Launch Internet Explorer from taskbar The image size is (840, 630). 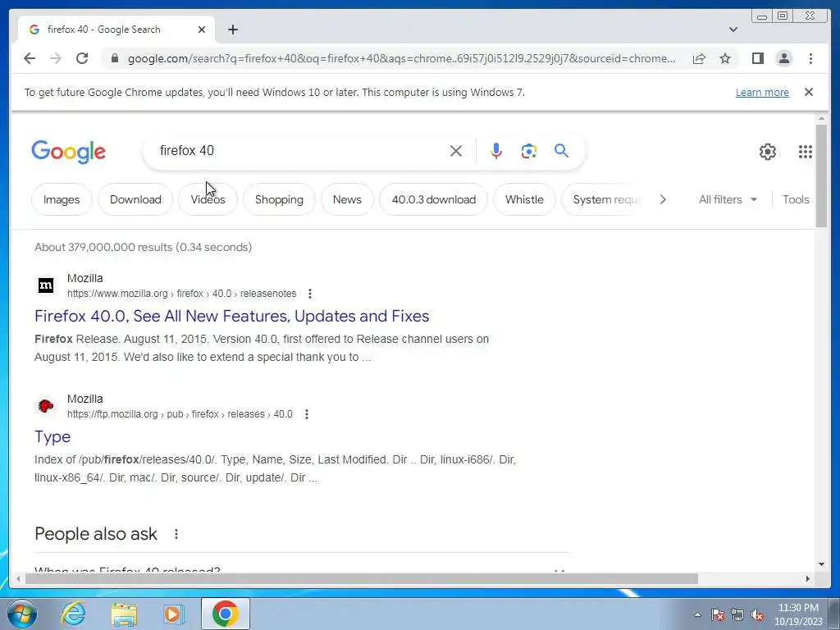(73, 614)
